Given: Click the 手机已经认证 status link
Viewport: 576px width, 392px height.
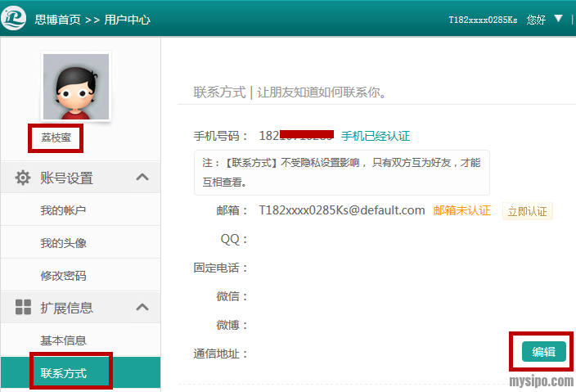Looking at the screenshot, I should point(376,136).
